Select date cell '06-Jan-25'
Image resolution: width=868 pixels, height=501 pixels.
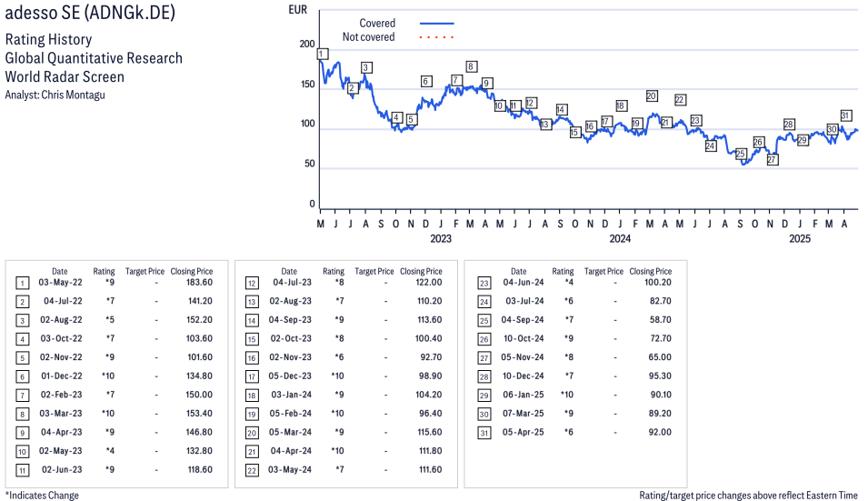[x=524, y=395]
